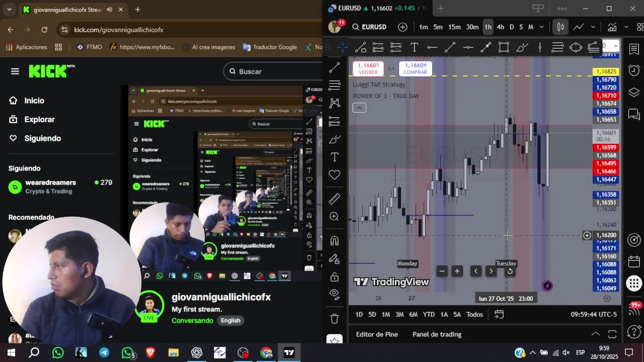644x362 pixels.
Task: Select the horizontal line tool in favorites toolbar
Action: click(432, 47)
